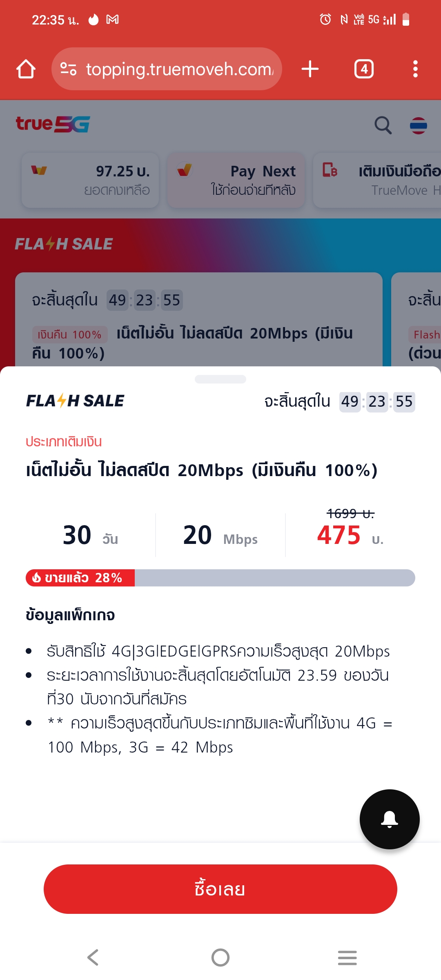Screen dimensions: 441x980
Task: Tap the browser home icon
Action: [26, 69]
